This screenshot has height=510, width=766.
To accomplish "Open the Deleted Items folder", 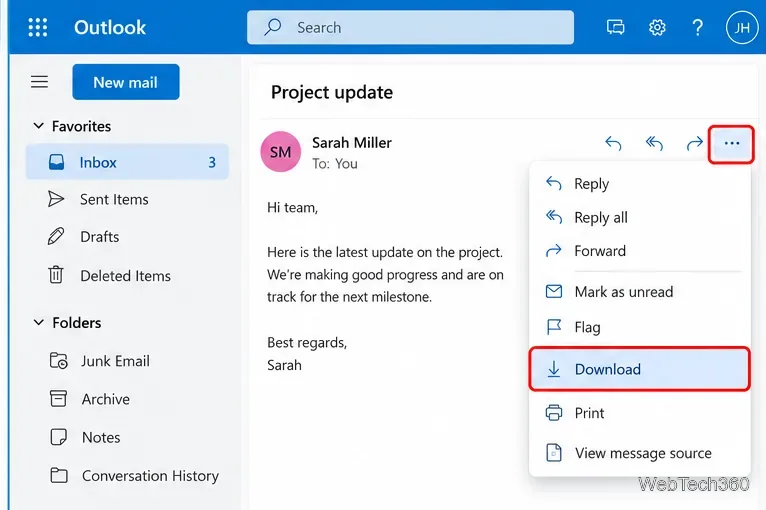I will pyautogui.click(x=127, y=276).
